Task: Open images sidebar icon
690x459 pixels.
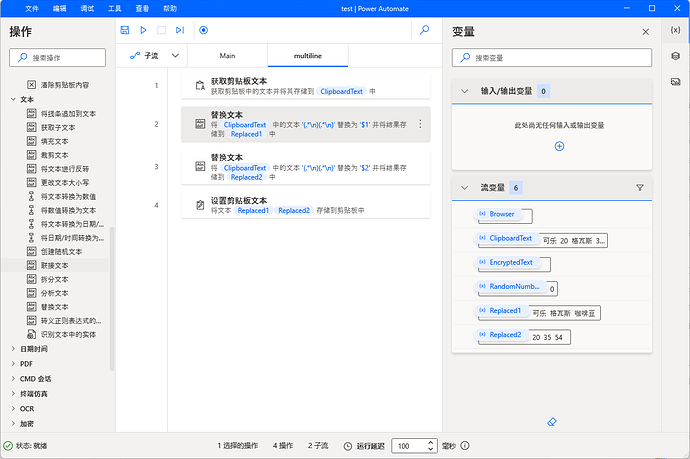Action: point(675,82)
